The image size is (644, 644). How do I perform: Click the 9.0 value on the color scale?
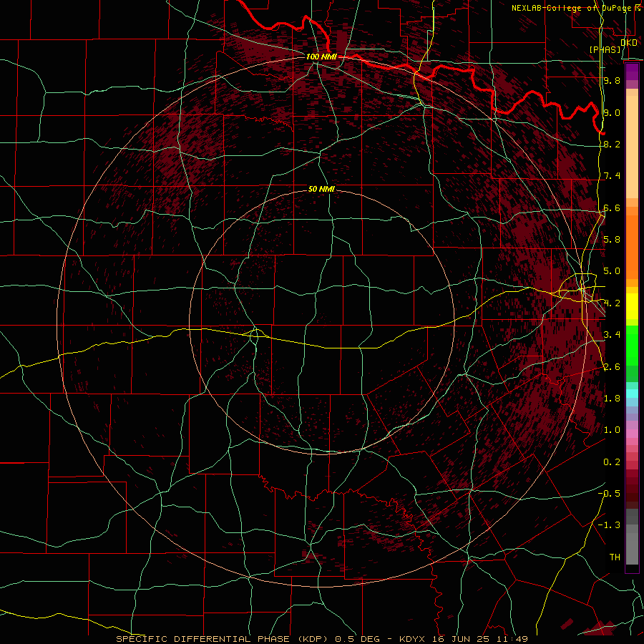tap(612, 112)
